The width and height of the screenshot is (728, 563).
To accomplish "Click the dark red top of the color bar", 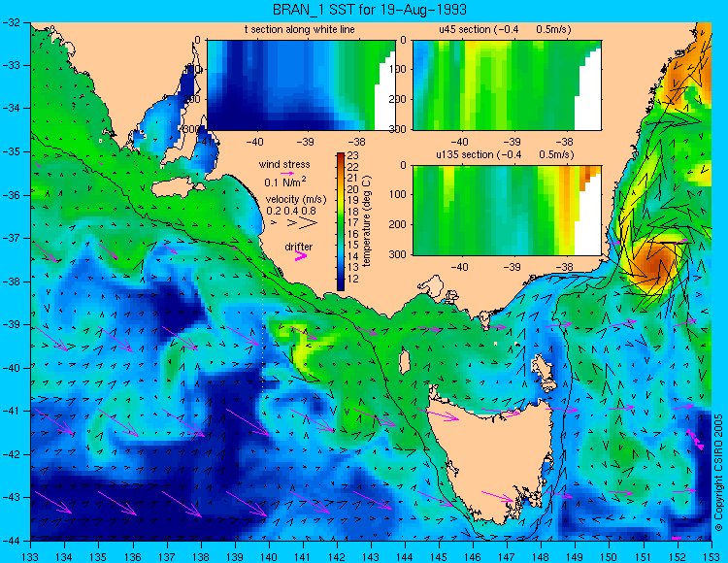I will 341,156.
